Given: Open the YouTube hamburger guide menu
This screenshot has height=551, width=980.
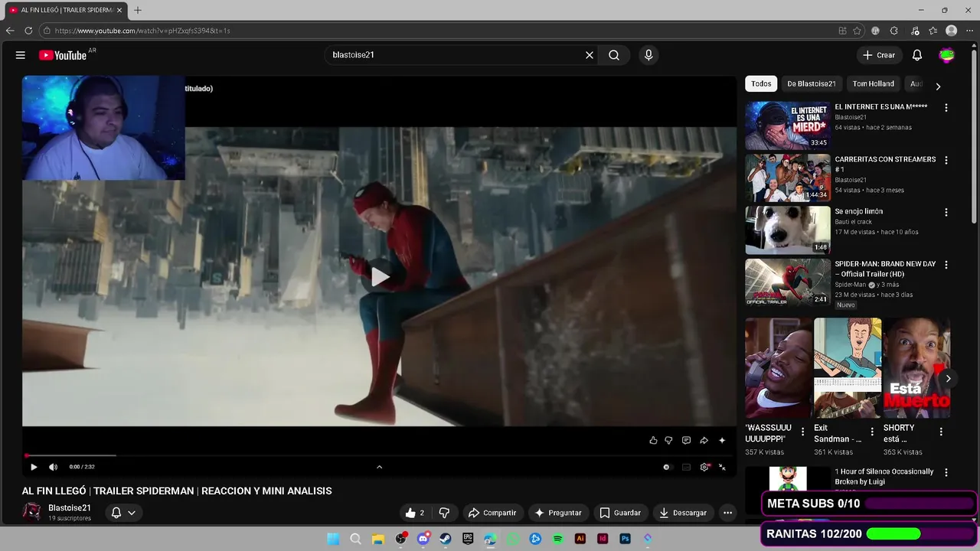Looking at the screenshot, I should tap(21, 55).
